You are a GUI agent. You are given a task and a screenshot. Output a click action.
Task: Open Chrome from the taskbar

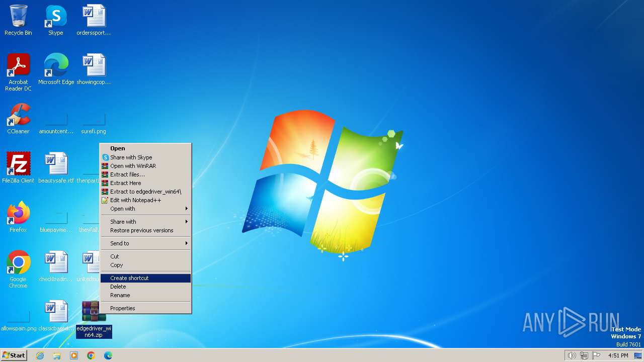pos(91,355)
